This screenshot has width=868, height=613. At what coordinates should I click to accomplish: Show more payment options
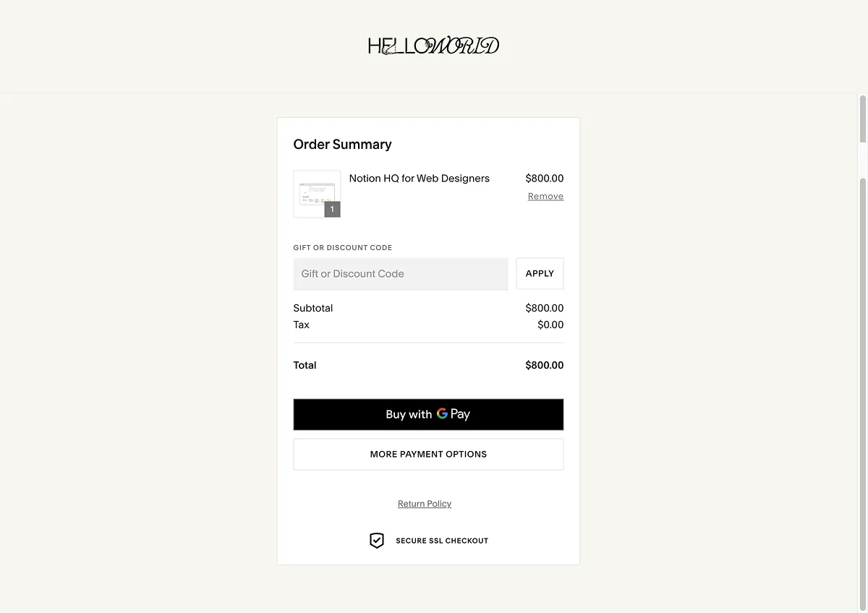click(428, 455)
